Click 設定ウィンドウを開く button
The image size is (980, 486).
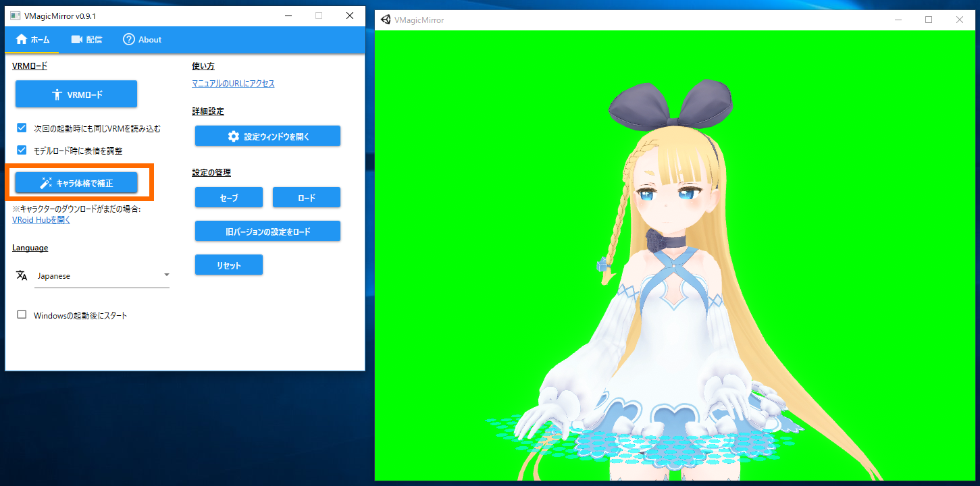(267, 136)
